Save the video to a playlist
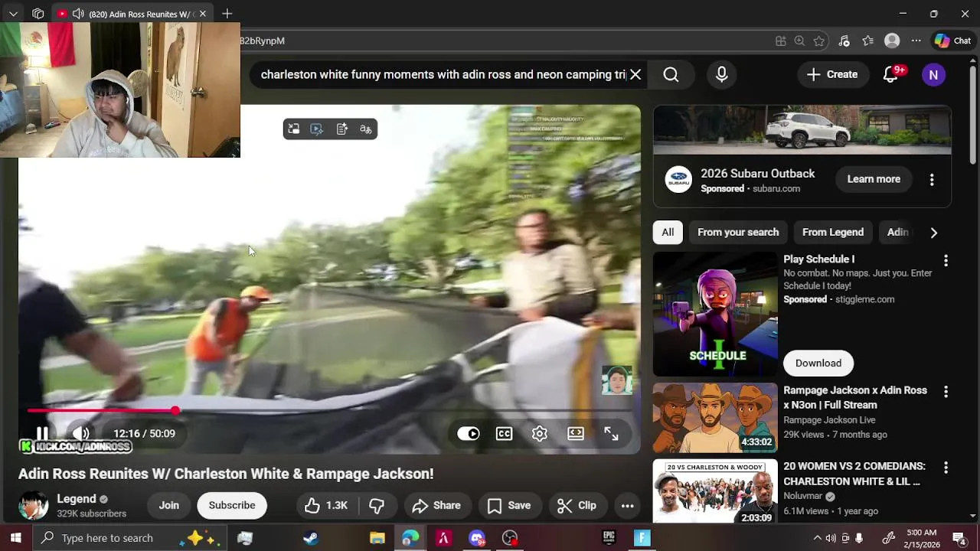The width and height of the screenshot is (980, 551). (x=509, y=505)
